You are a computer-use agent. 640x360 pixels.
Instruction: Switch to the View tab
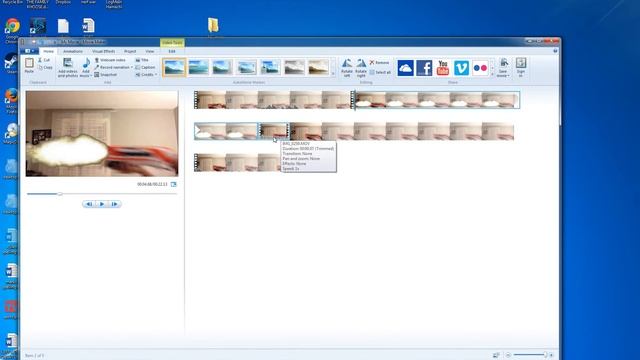click(x=150, y=51)
